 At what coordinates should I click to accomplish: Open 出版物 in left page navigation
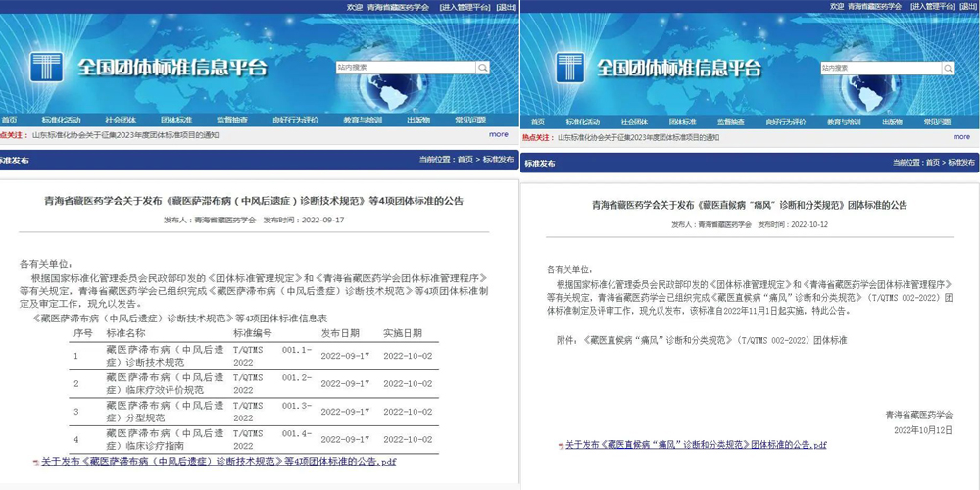(x=418, y=120)
